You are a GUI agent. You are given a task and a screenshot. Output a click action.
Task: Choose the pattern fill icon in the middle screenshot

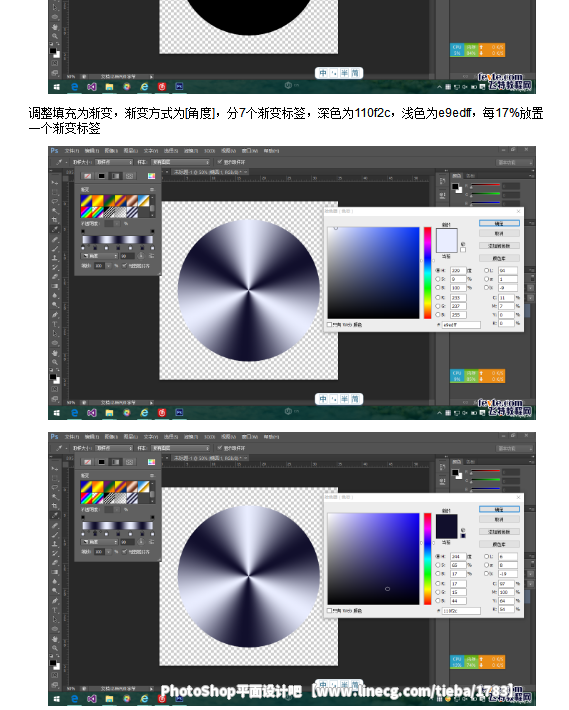(x=129, y=176)
